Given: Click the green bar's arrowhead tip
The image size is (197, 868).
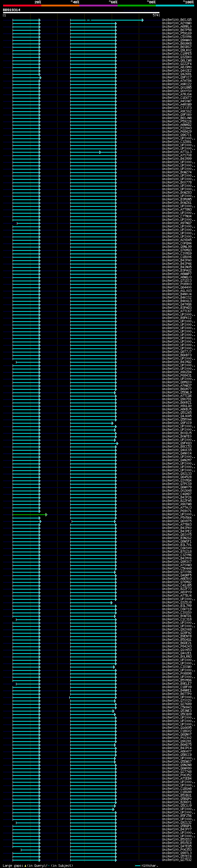Looking at the screenshot, I should [x=46, y=515].
